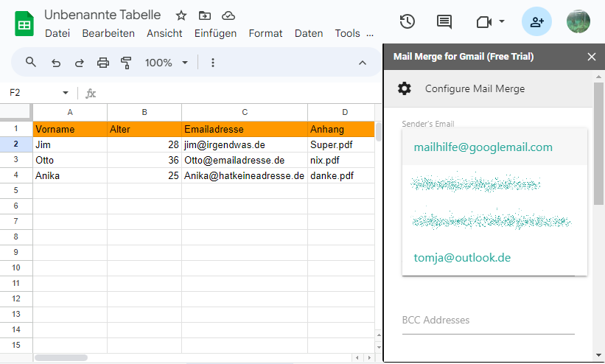Select the cell containing Jim
This screenshot has width=605, height=364.
point(70,144)
